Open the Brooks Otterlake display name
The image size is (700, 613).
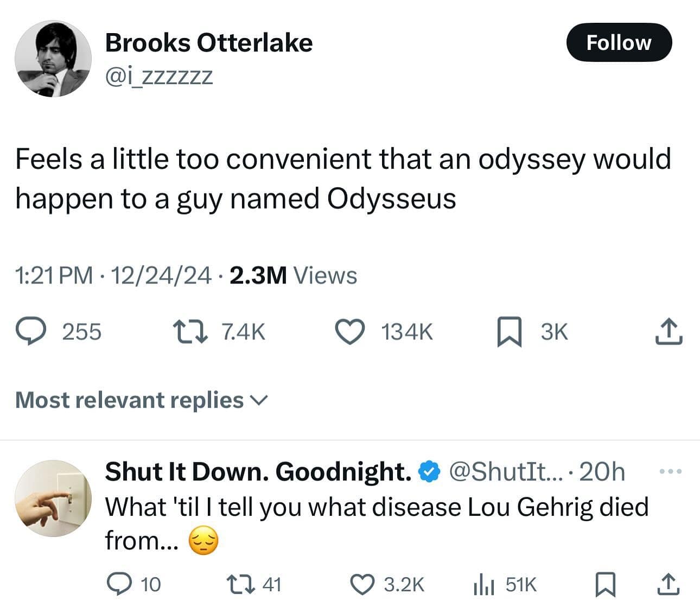(x=209, y=43)
